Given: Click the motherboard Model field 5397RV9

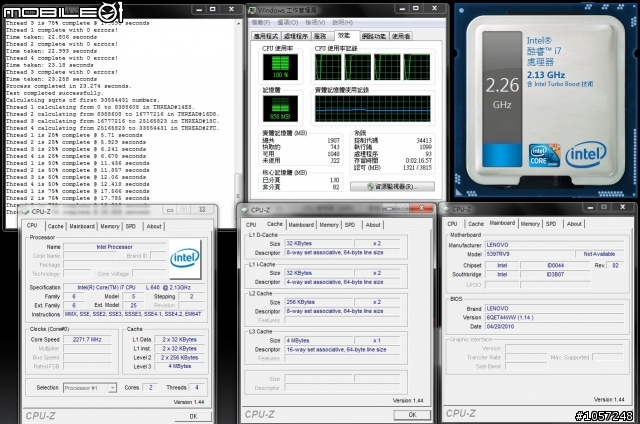Looking at the screenshot, I should click(529, 254).
